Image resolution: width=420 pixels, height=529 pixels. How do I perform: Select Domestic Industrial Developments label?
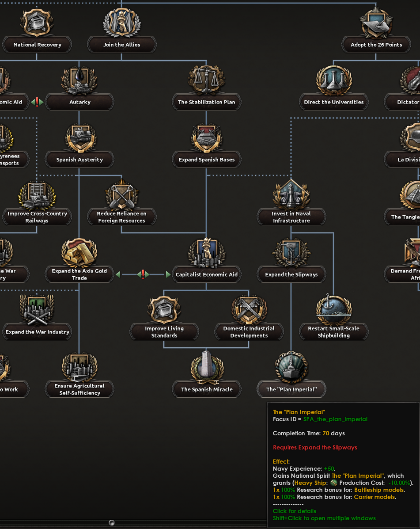point(249,331)
